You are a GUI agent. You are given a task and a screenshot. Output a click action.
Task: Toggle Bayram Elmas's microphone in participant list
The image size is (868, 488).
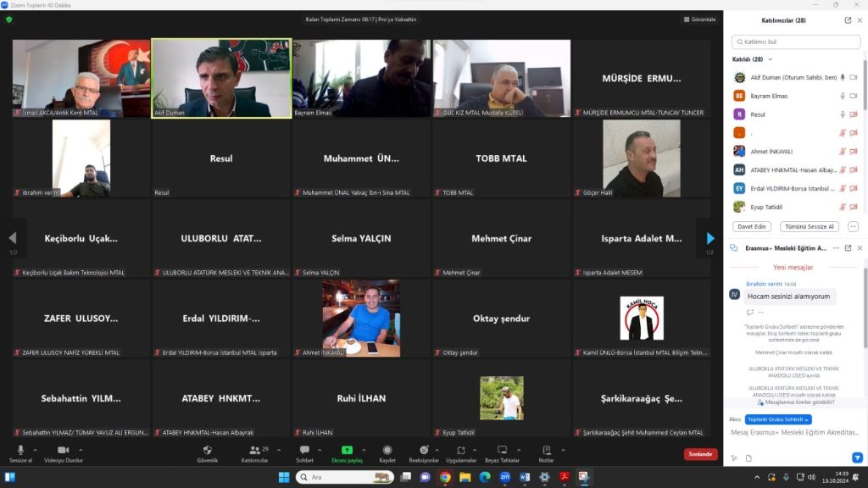click(x=843, y=96)
